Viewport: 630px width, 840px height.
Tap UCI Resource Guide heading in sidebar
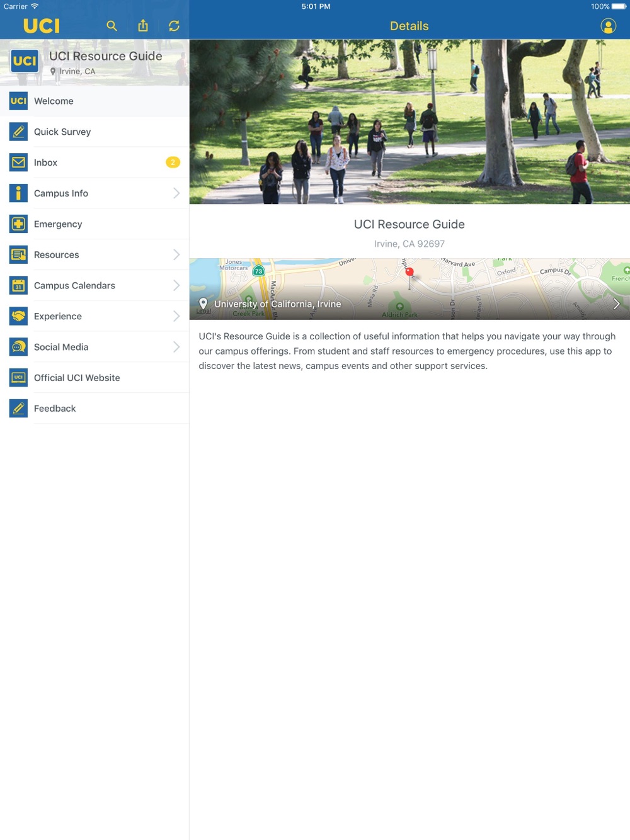pos(106,56)
